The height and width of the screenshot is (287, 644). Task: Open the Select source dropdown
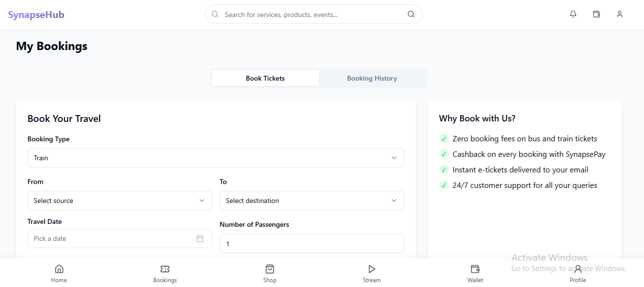119,201
